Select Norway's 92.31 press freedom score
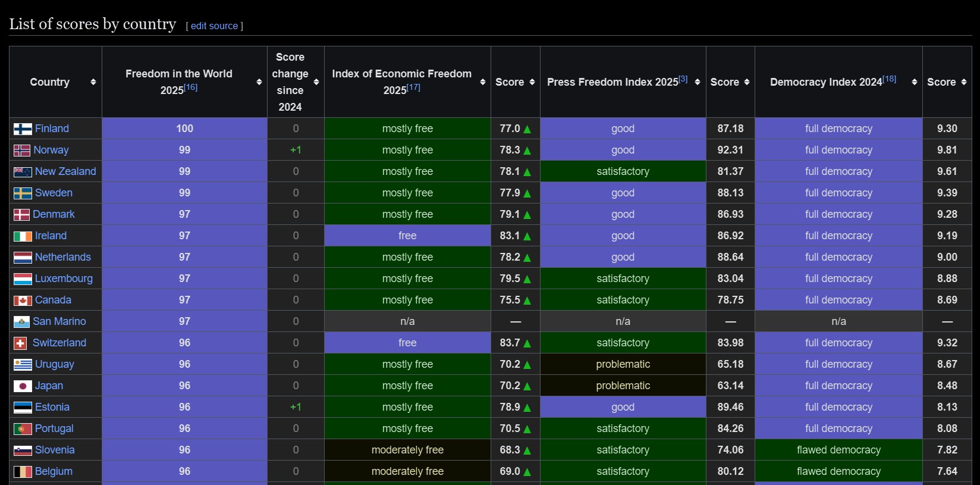980x485 pixels. [730, 150]
